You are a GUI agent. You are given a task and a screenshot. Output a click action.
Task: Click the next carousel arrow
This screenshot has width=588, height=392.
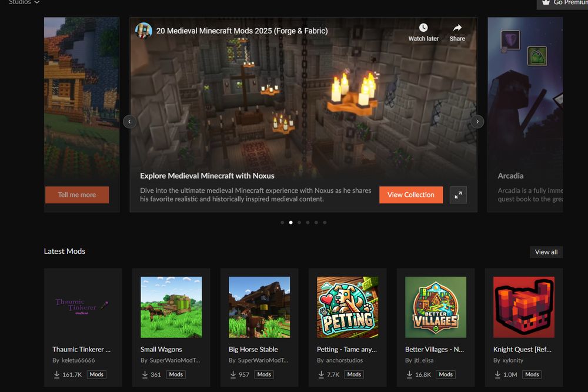[x=477, y=121]
